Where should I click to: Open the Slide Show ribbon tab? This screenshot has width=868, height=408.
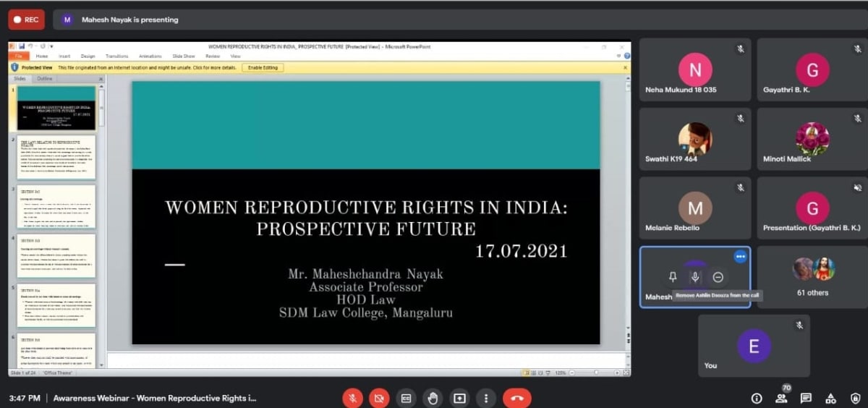click(183, 56)
